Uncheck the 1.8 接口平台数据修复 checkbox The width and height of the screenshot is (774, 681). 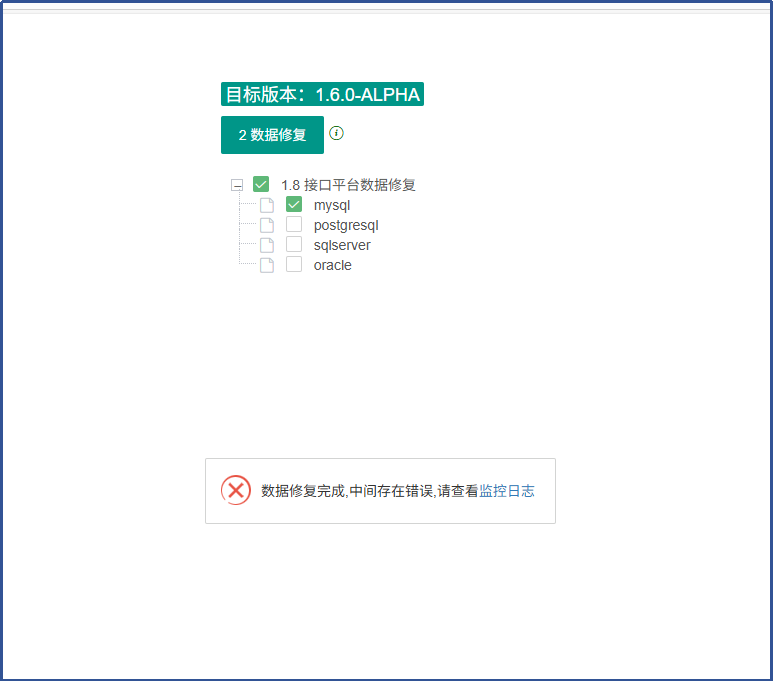[x=261, y=184]
